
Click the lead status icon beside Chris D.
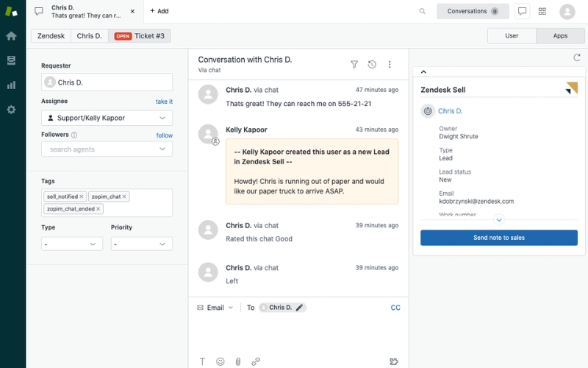coord(428,111)
